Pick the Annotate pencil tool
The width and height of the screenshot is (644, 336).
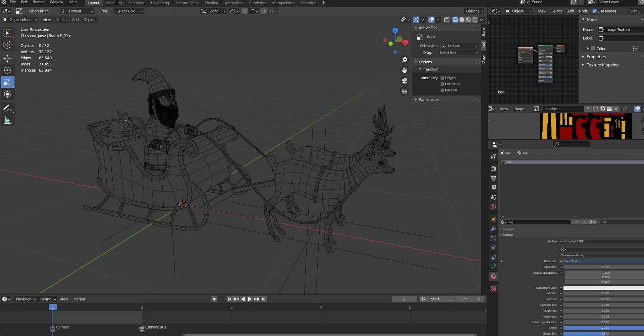click(x=7, y=108)
